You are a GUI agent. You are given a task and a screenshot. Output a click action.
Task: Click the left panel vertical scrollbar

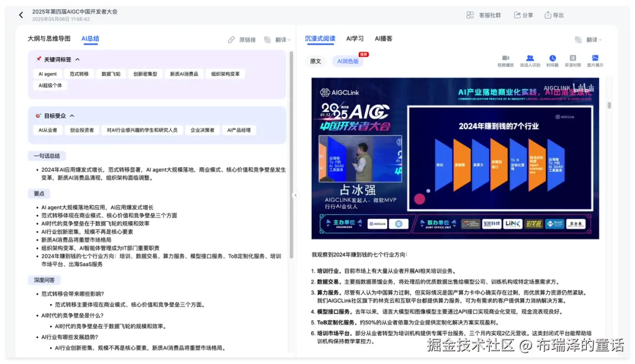tap(291, 154)
